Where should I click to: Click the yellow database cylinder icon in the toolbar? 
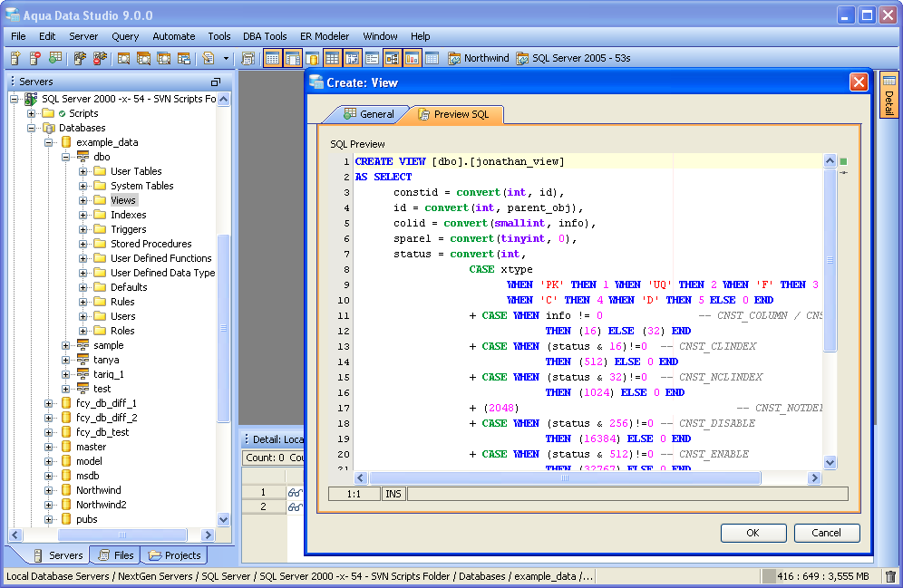312,58
